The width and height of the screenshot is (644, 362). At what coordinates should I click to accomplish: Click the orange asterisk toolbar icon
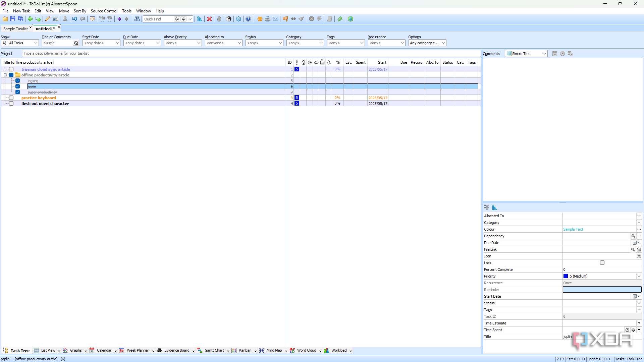[260, 19]
